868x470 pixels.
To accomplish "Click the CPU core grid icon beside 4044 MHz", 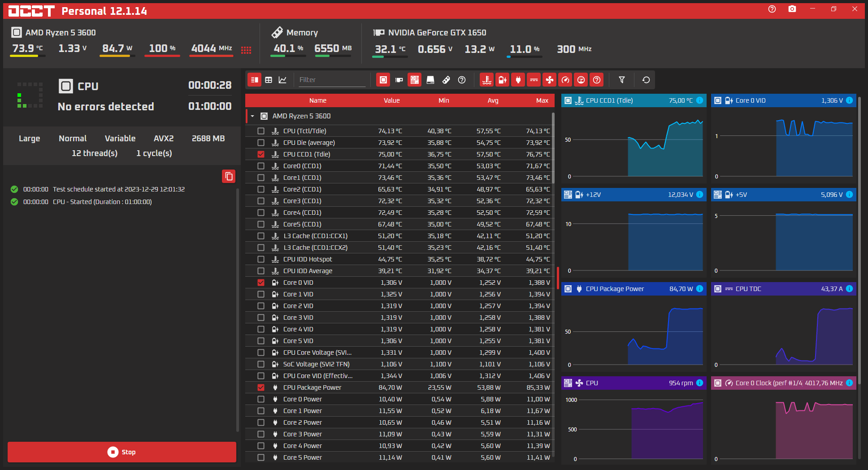I will tap(246, 50).
